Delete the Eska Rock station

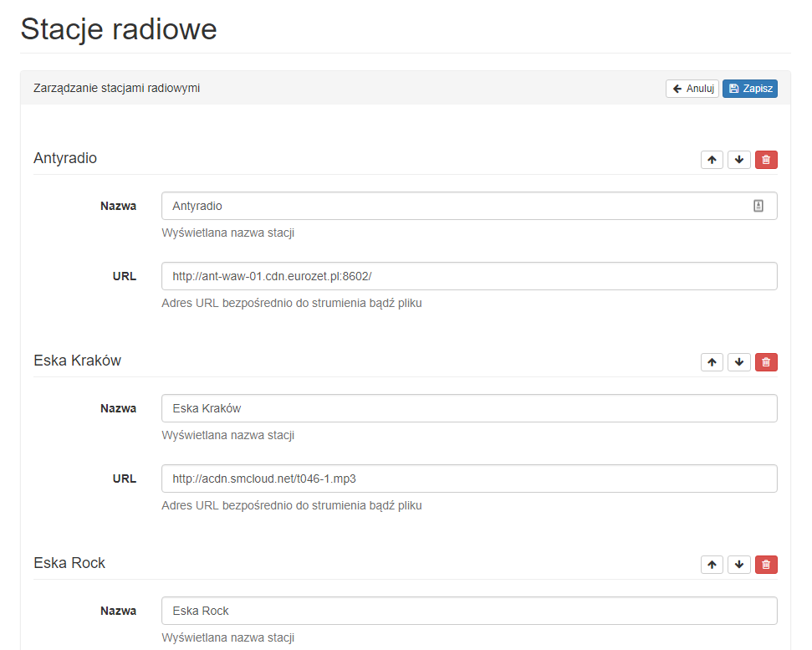(x=766, y=565)
